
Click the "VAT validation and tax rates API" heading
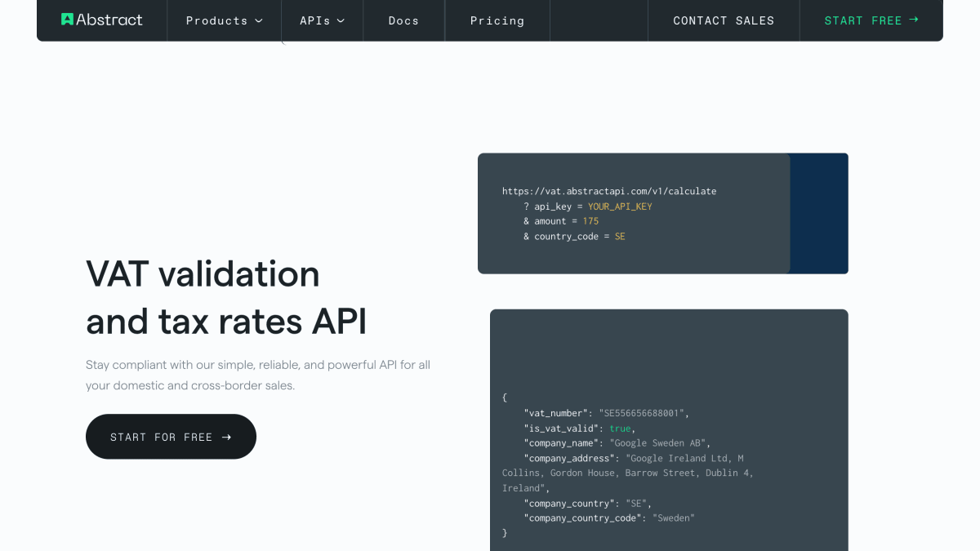click(226, 298)
